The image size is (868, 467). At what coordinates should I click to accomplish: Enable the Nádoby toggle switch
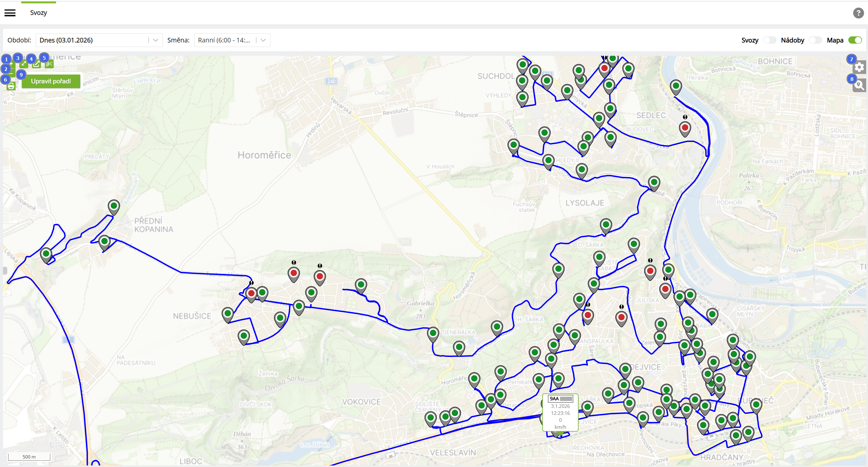tap(815, 40)
